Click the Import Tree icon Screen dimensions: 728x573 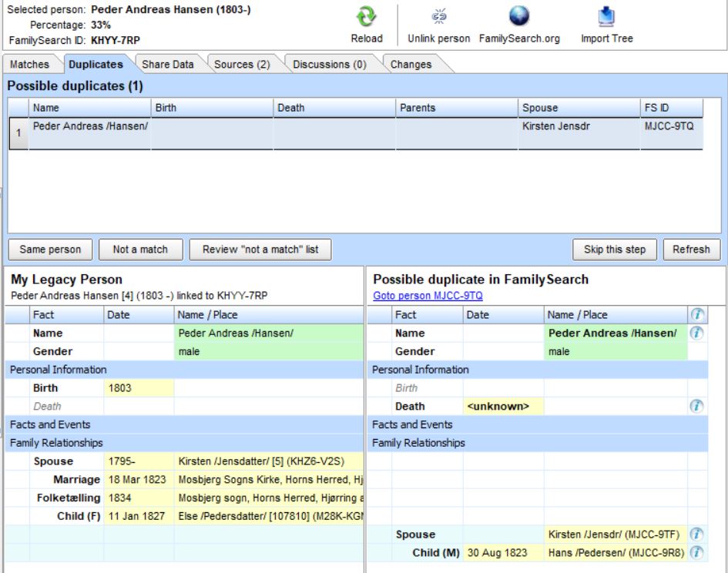tap(606, 17)
